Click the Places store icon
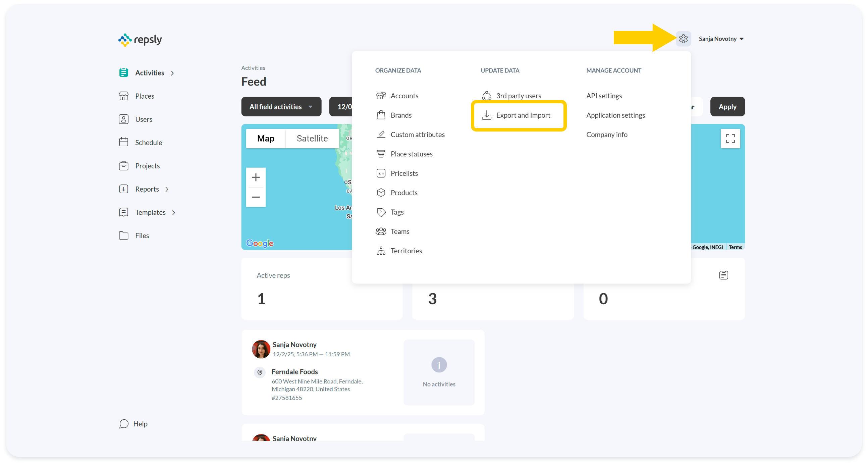This screenshot has width=868, height=465. tap(124, 96)
